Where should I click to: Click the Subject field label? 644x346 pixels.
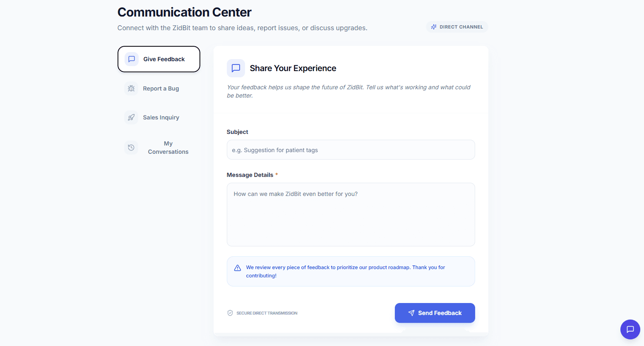(238, 132)
